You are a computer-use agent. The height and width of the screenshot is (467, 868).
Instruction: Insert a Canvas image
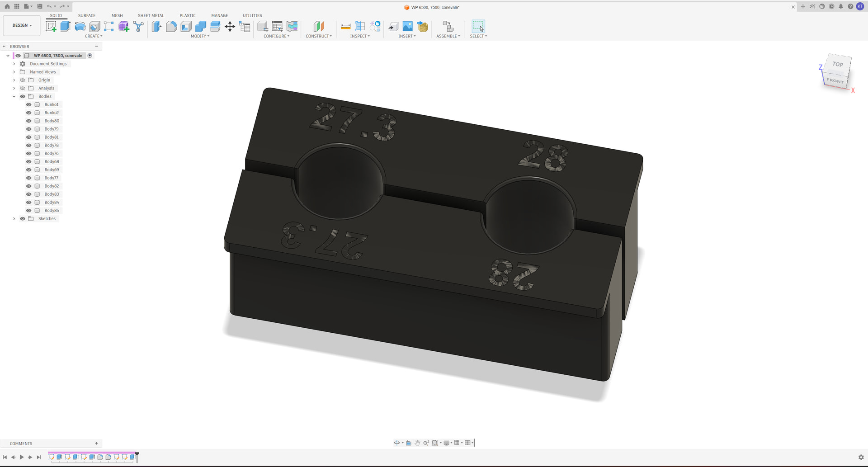[x=408, y=27]
